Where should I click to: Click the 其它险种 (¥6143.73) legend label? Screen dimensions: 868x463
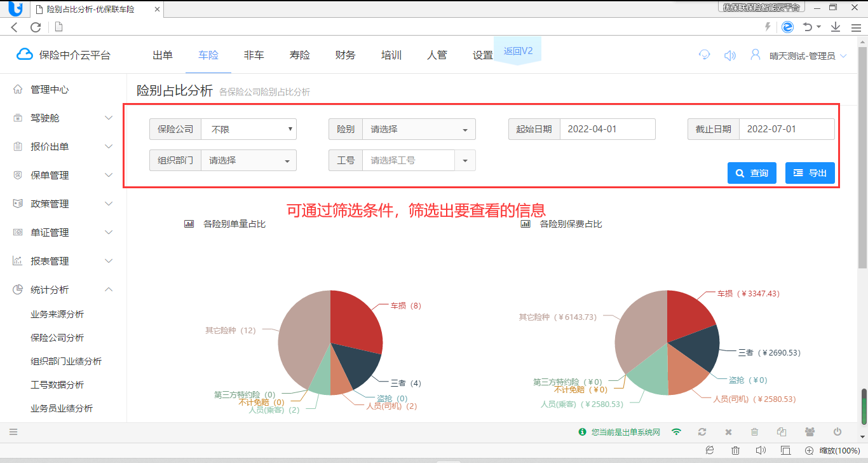[558, 317]
